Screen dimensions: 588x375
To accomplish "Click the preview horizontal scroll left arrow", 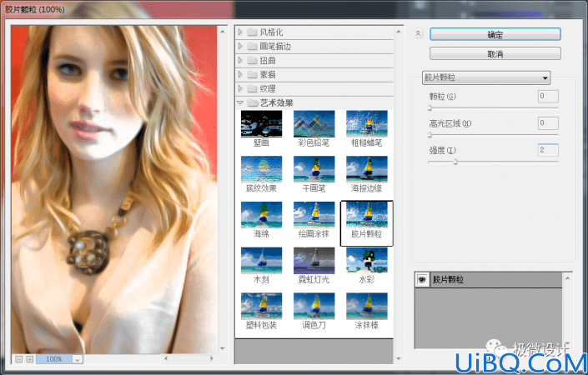I will (166, 359).
